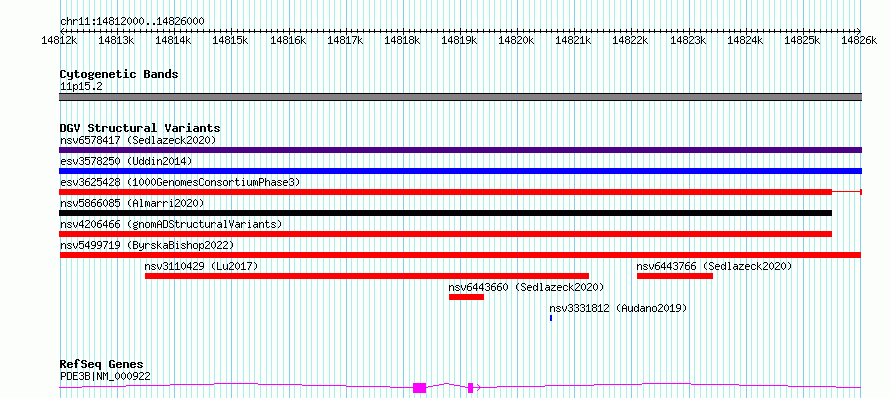The width and height of the screenshot is (890, 398).
Task: Open nsv5866085 (Almarri2020) variant label
Action: (132, 203)
